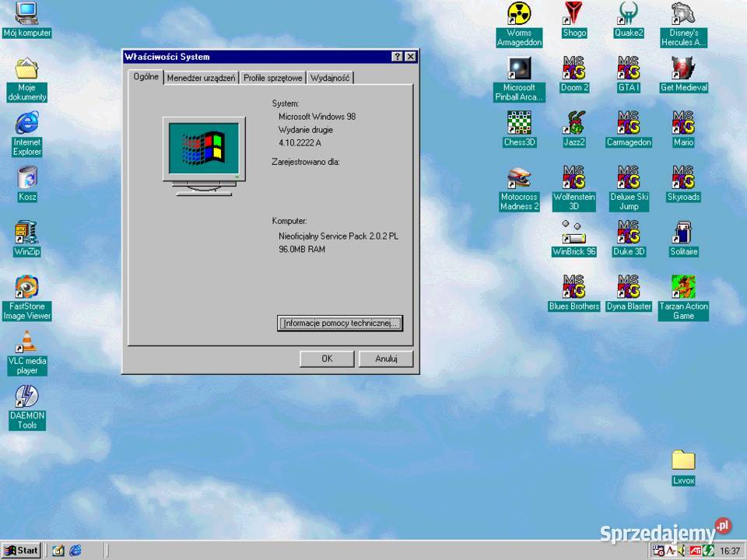Click the VLC media player icon
Screen dimensions: 747x560
pos(27,342)
